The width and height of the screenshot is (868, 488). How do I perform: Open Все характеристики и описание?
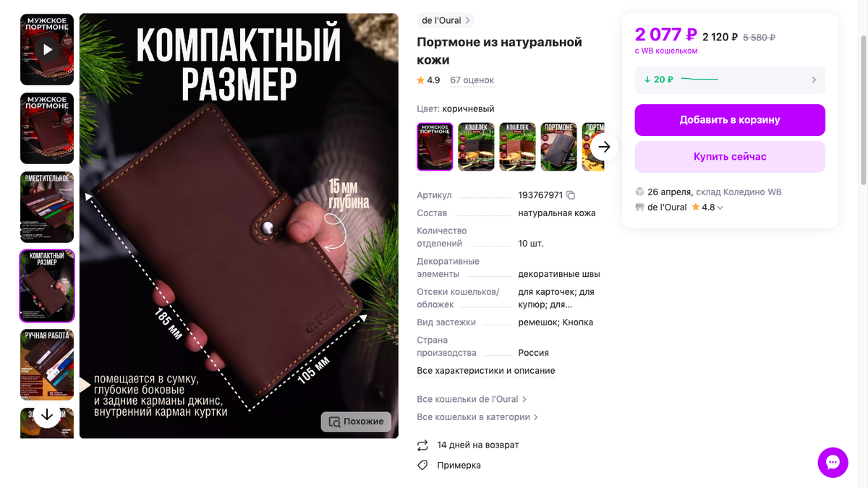tap(486, 371)
